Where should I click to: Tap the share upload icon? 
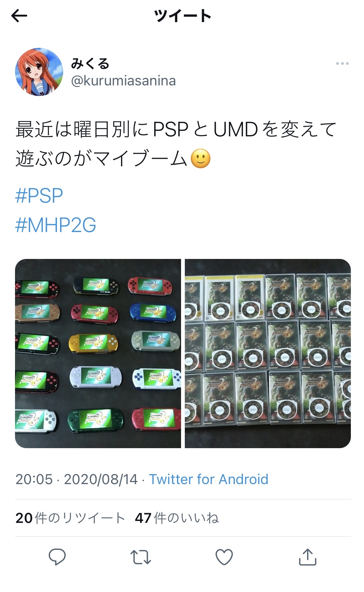point(308,557)
